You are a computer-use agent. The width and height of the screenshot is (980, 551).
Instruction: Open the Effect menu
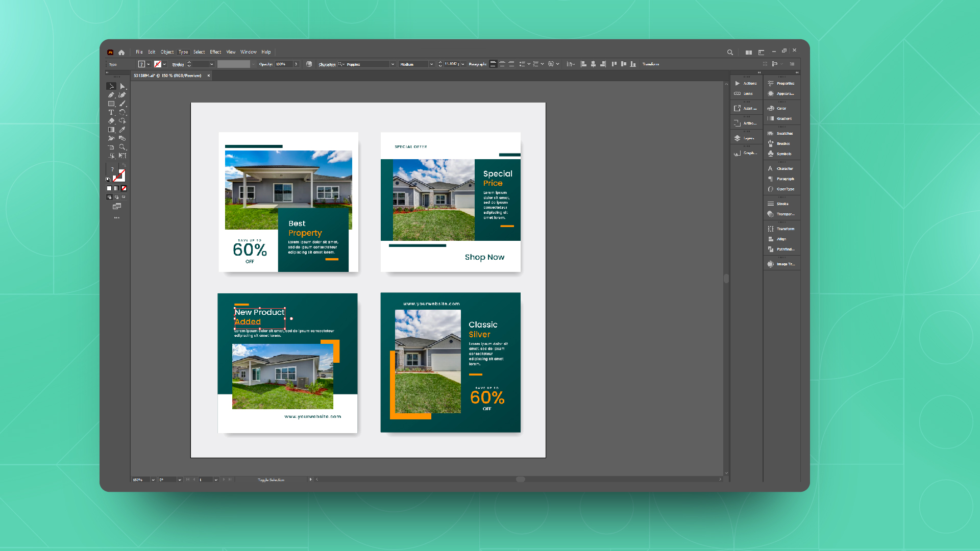215,52
